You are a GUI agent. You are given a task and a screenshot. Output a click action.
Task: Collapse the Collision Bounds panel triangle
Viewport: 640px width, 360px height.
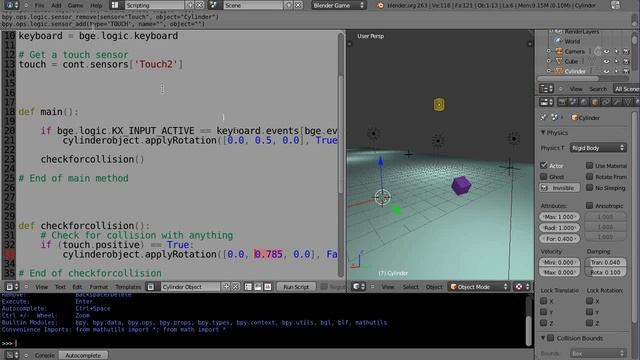pos(543,338)
